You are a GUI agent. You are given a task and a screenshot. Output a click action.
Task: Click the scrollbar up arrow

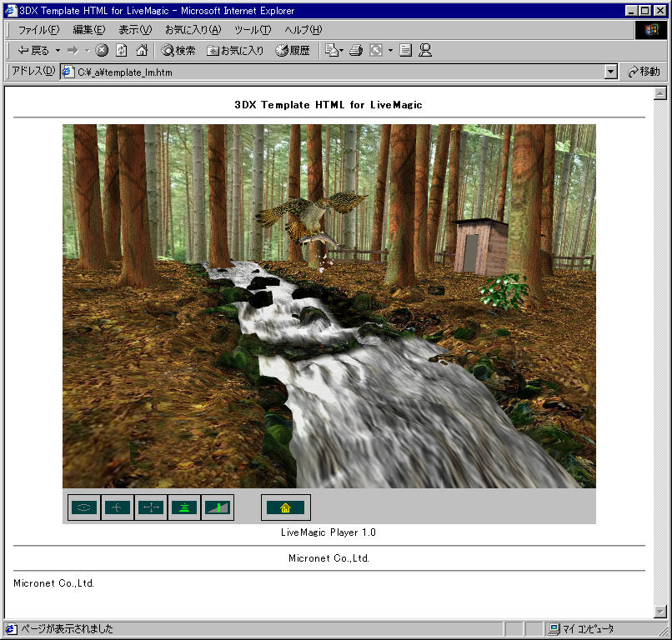[x=660, y=93]
